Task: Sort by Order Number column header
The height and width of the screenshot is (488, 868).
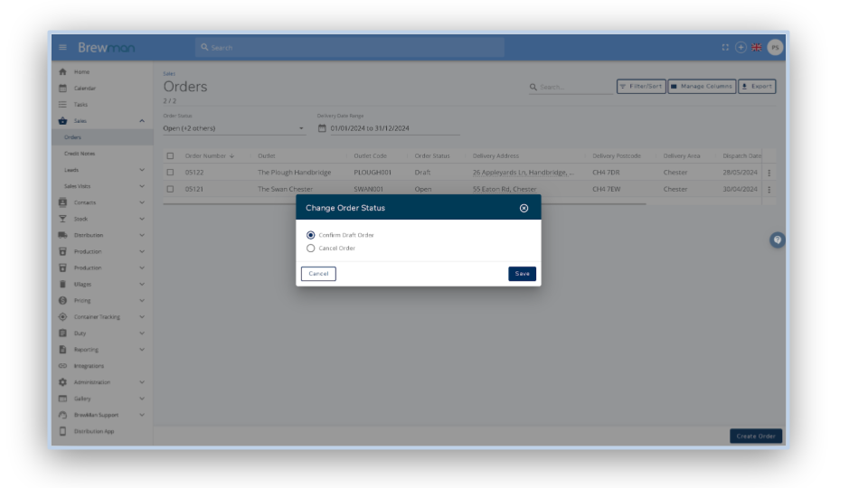Action: point(210,156)
